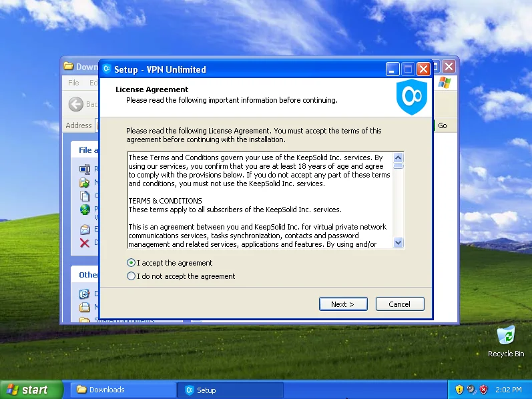532x399 pixels.
Task: Cancel the VPN Unlimited setup
Action: pyautogui.click(x=399, y=304)
